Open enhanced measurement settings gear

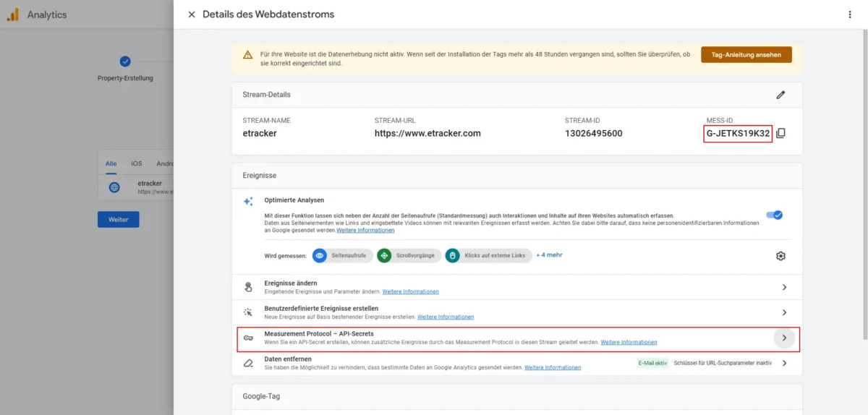pyautogui.click(x=780, y=256)
